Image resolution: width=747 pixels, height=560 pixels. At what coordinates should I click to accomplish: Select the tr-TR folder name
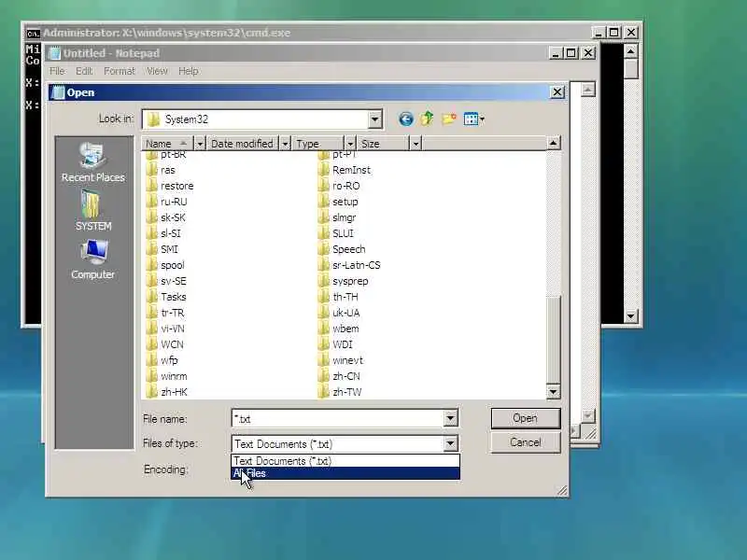(x=173, y=313)
